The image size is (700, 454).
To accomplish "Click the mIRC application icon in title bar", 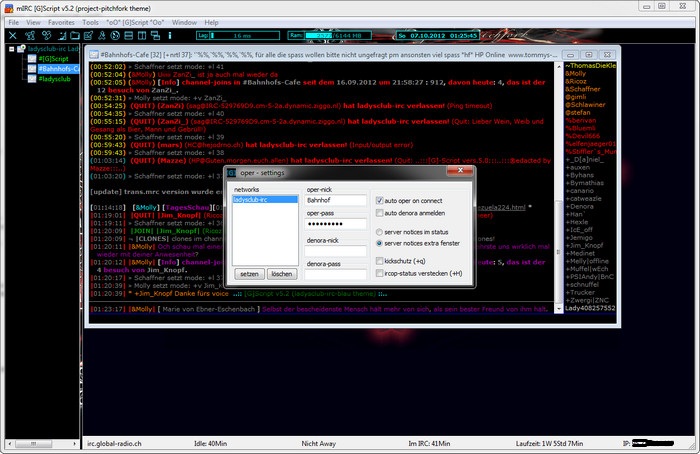I will pos(9,8).
